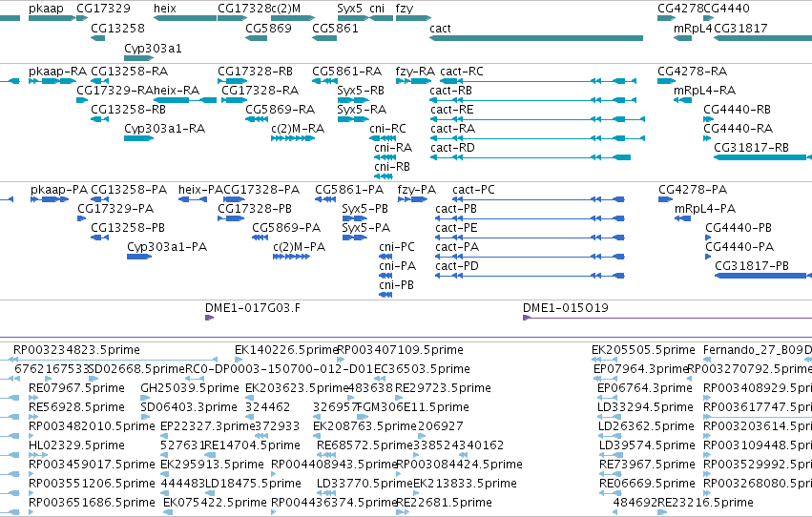Select transcript Cyp303a1-RA
Screen dimensions: 812x517
[165, 129]
